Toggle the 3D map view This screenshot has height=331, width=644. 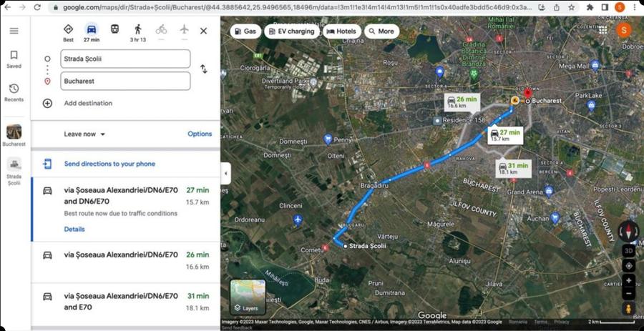628,251
